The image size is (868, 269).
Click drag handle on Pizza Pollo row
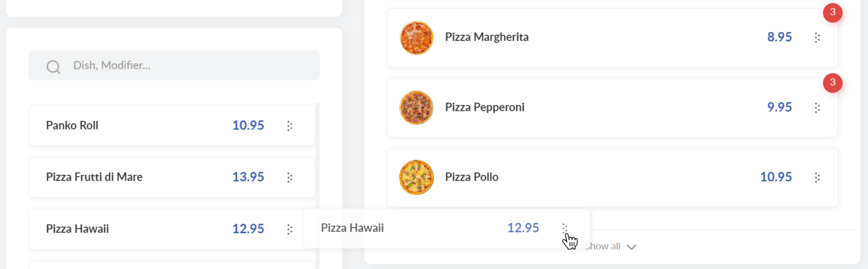point(817,178)
